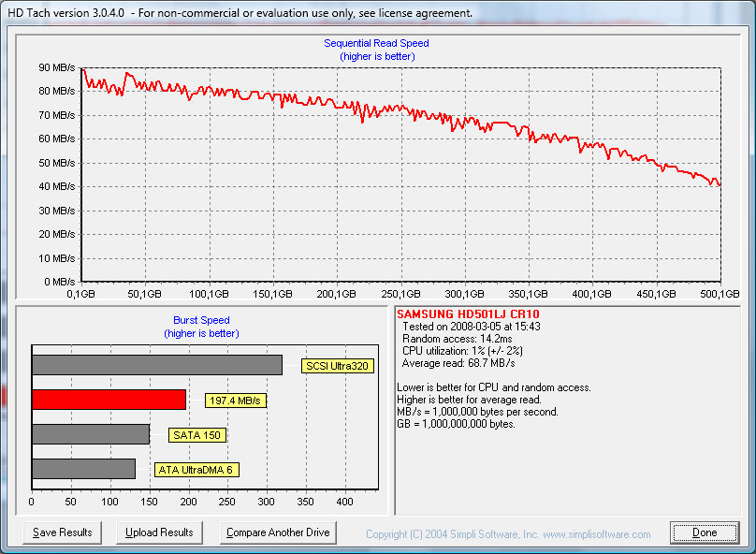
Task: Click the Average read 68.7 MB/s line
Action: (x=458, y=362)
